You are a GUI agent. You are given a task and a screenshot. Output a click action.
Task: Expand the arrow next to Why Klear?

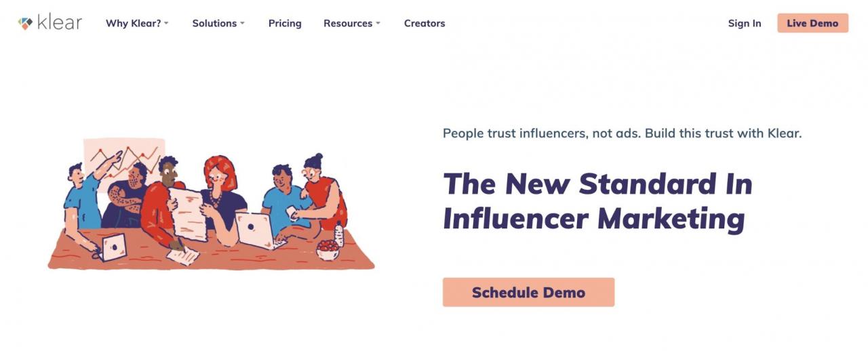tap(166, 24)
